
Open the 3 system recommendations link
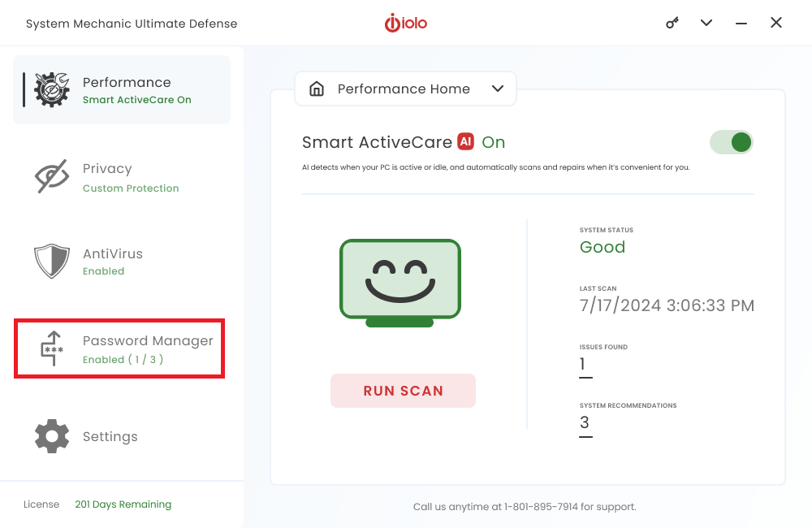coord(585,425)
